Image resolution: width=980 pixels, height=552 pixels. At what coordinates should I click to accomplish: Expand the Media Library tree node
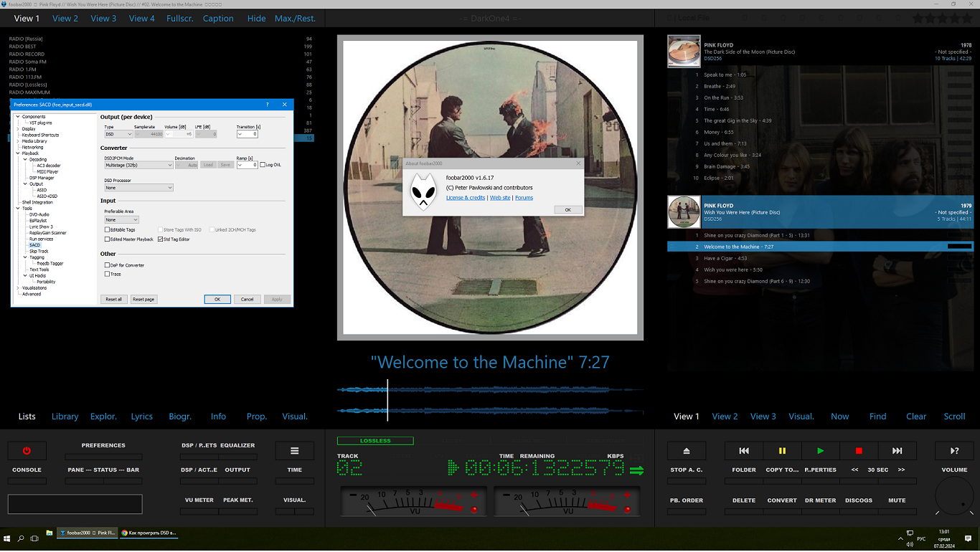click(x=18, y=141)
